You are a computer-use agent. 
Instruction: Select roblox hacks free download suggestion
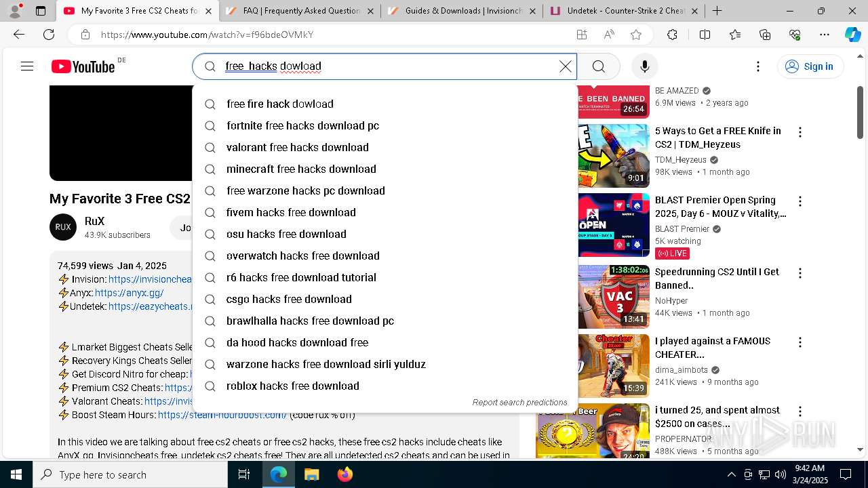click(x=384, y=386)
